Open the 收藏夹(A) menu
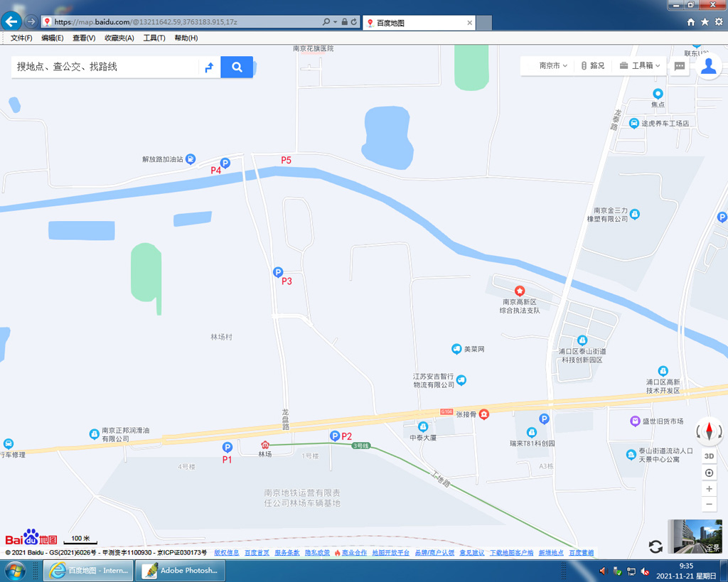The image size is (728, 582). pos(119,38)
